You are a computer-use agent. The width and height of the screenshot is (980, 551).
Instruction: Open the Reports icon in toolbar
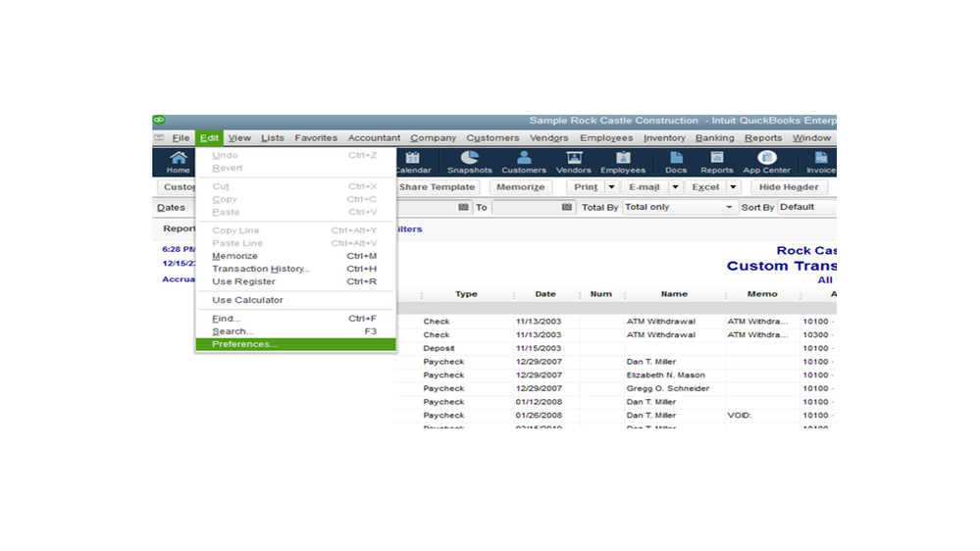pos(717,162)
